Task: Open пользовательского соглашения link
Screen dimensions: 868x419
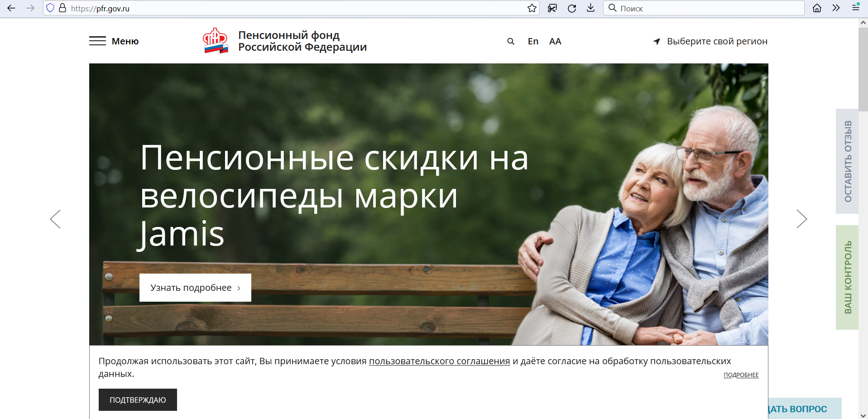Action: coord(439,361)
